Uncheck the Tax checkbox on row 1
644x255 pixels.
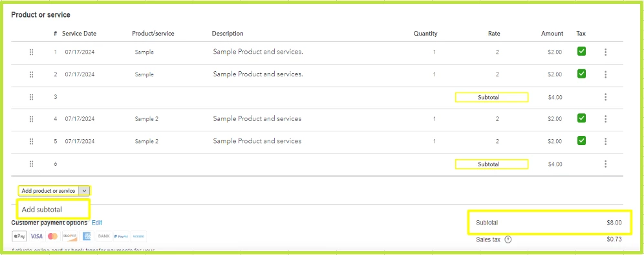581,51
